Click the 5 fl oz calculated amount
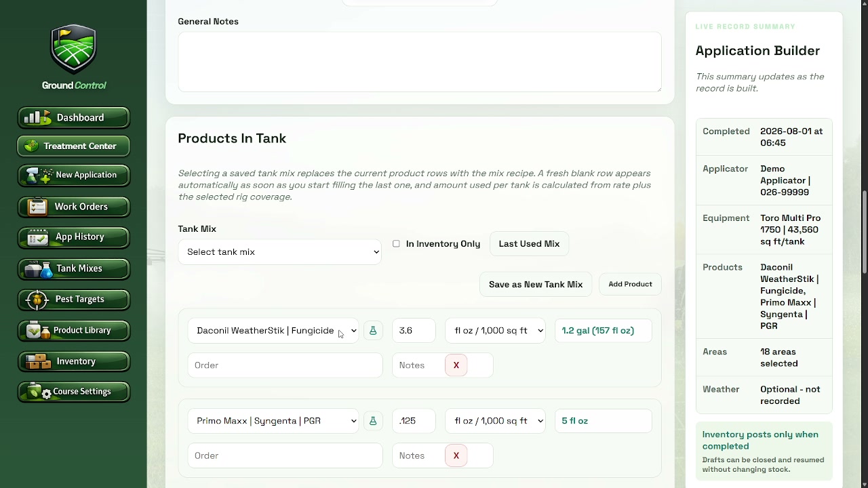 coord(604,421)
